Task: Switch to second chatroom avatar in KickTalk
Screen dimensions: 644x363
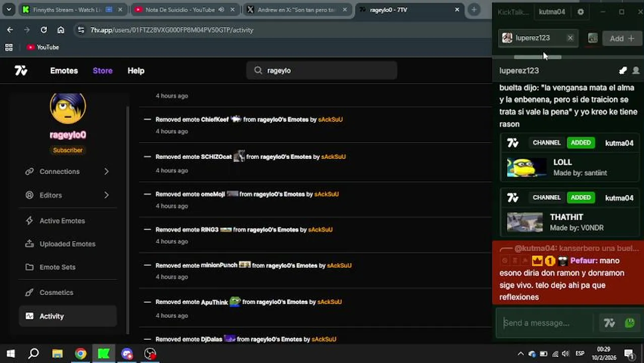Action: pyautogui.click(x=593, y=38)
